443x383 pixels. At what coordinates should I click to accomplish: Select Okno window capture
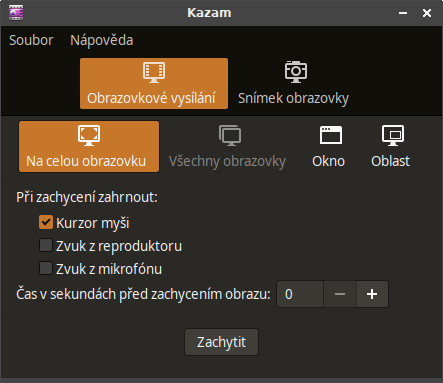pyautogui.click(x=329, y=147)
